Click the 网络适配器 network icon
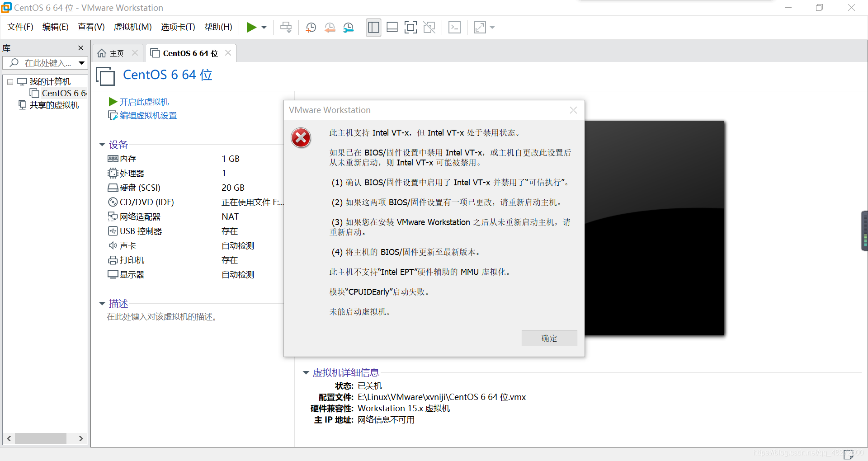 [113, 216]
